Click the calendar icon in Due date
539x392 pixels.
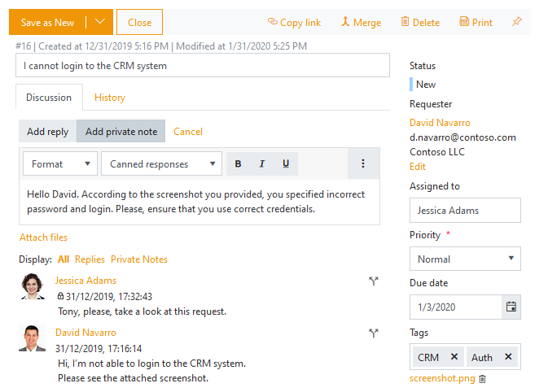(x=511, y=307)
